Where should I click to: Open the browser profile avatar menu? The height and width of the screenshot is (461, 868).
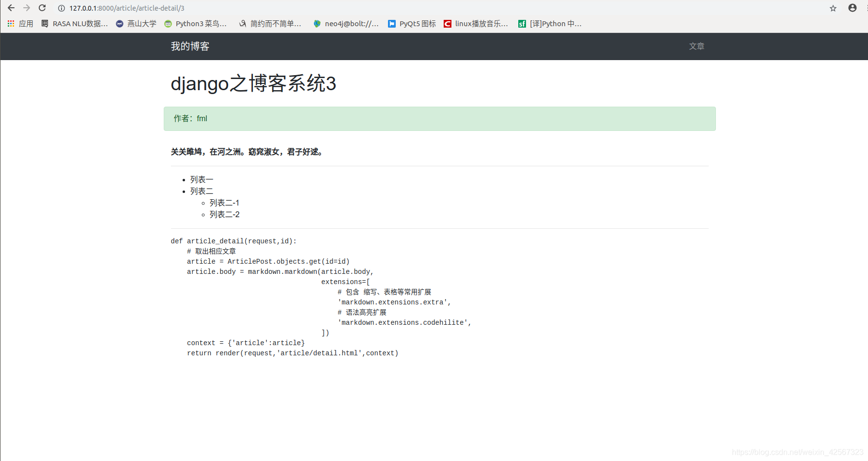point(852,8)
